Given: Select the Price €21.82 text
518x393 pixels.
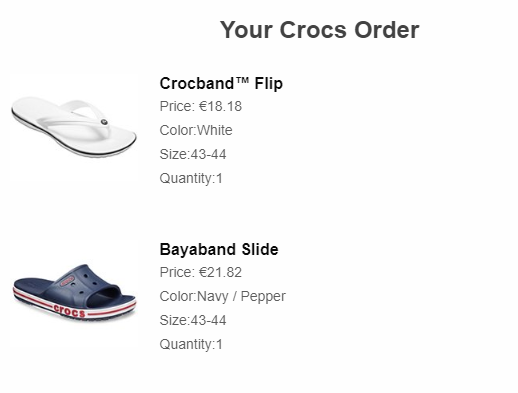Looking at the screenshot, I should click(201, 272).
